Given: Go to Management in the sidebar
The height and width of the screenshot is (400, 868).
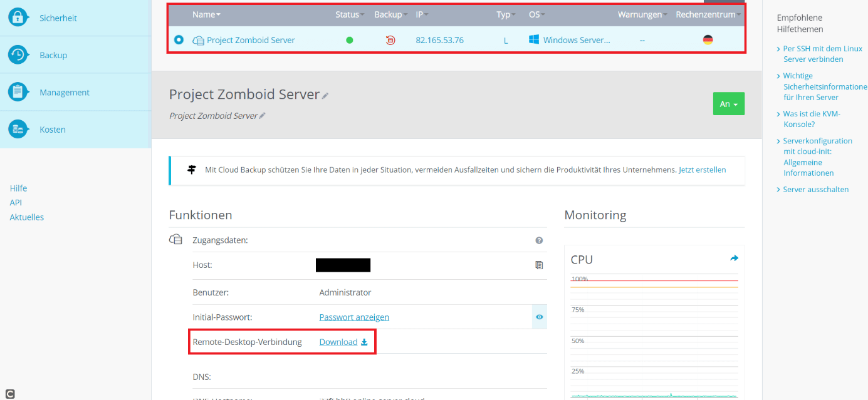Looking at the screenshot, I should 65,92.
